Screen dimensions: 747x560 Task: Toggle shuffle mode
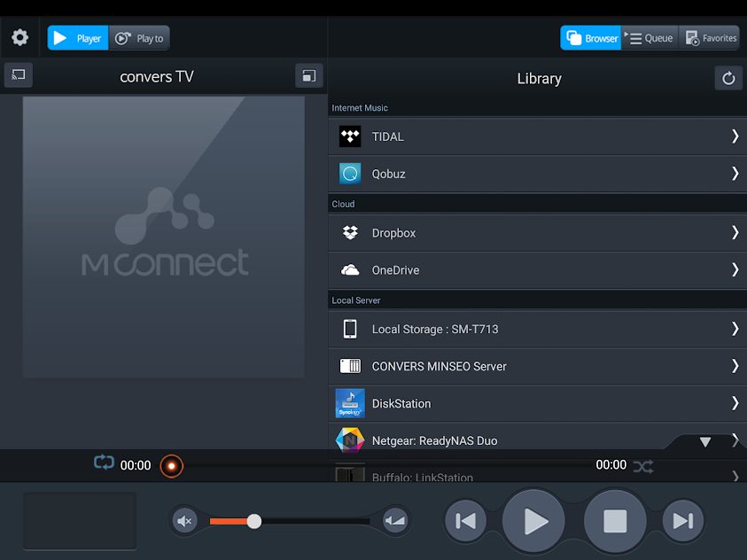(643, 466)
